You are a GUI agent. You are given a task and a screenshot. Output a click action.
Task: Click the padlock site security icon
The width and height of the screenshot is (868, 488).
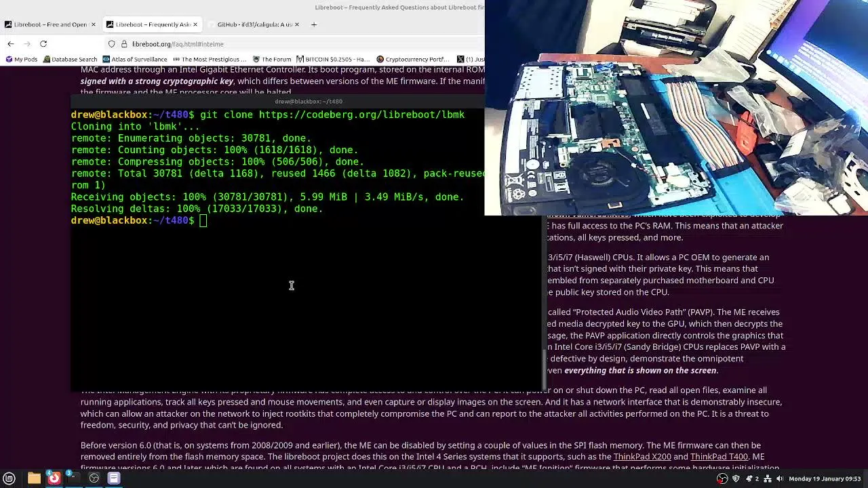point(124,44)
